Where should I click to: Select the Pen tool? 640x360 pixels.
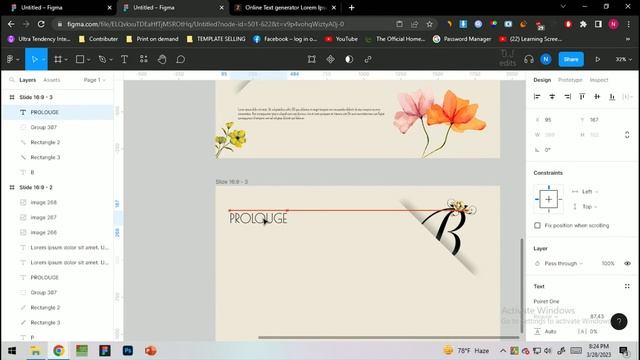102,60
